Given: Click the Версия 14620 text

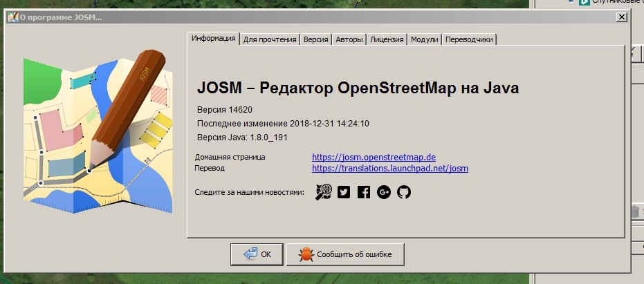Looking at the screenshot, I should (x=225, y=110).
